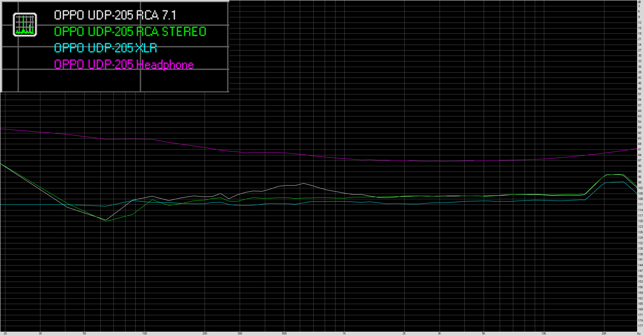Click the 20K frequency axis label

click(604, 333)
